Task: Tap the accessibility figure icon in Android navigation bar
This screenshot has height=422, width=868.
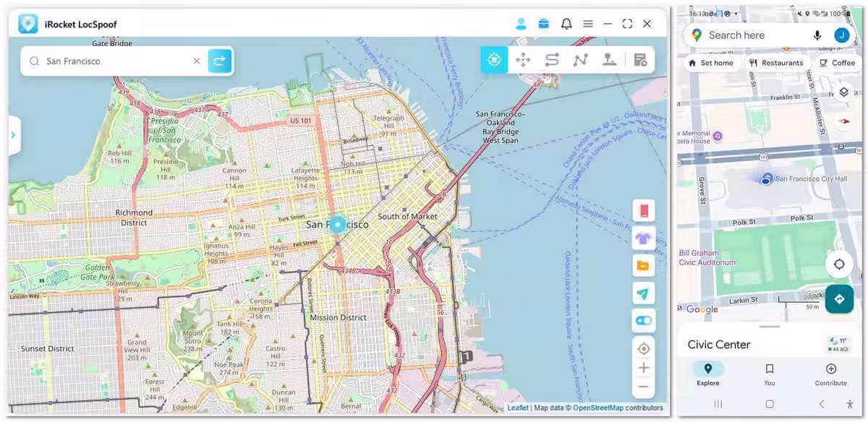Action: click(x=850, y=404)
